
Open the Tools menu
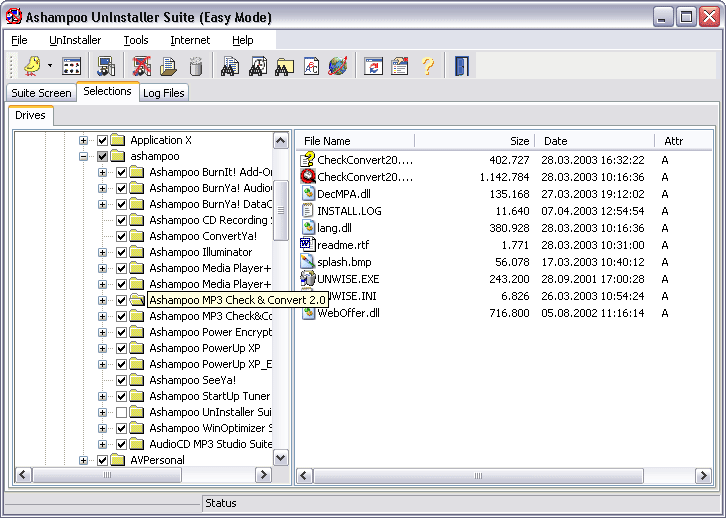pyautogui.click(x=136, y=40)
